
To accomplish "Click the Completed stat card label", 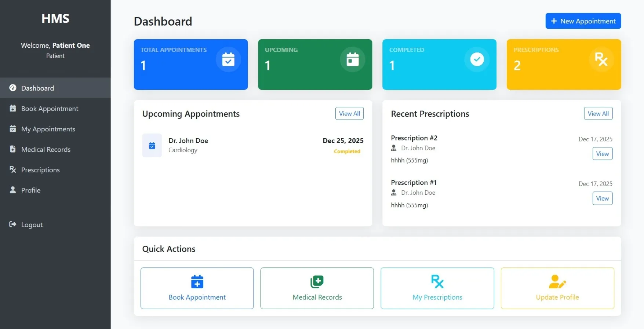I will tap(407, 50).
